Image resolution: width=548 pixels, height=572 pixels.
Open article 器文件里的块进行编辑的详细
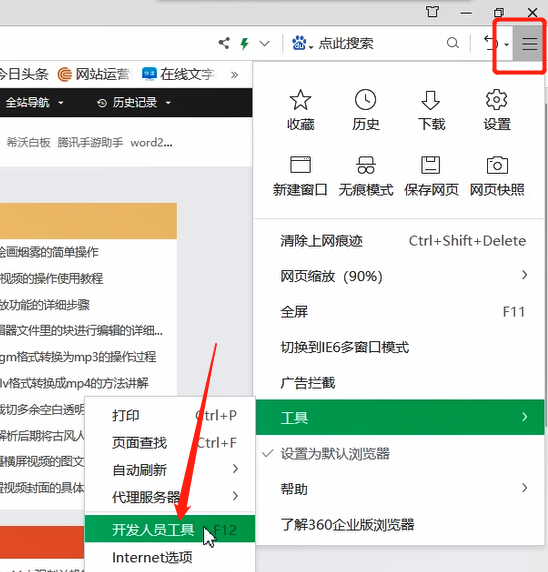81,331
